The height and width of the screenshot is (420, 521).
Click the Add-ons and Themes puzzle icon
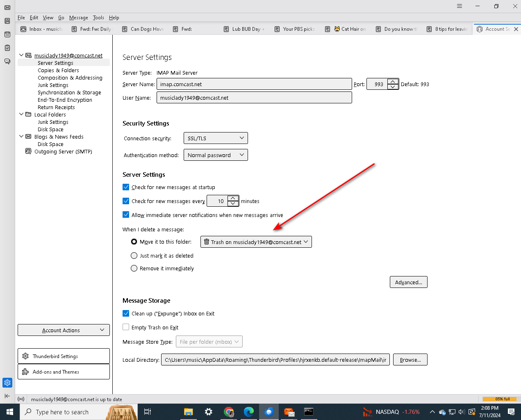[25, 372]
